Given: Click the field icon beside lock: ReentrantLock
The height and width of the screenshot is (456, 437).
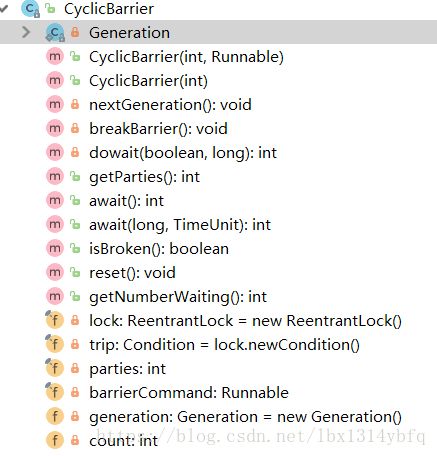Looking at the screenshot, I should pos(55,321).
